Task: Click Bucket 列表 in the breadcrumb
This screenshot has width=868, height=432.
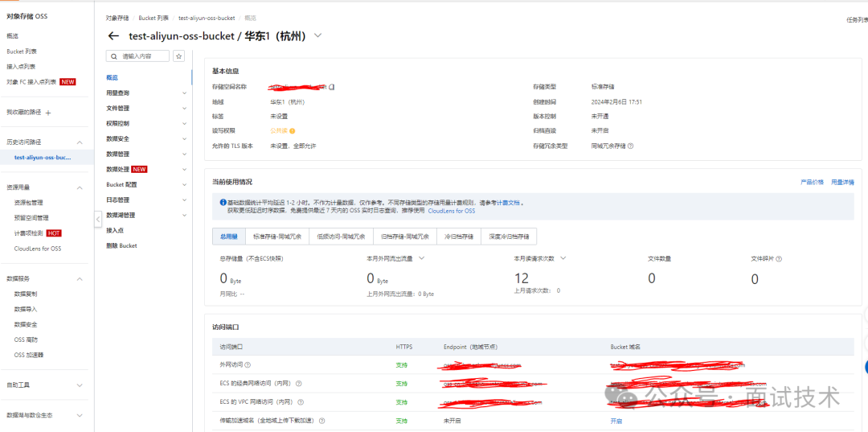Action: click(154, 19)
